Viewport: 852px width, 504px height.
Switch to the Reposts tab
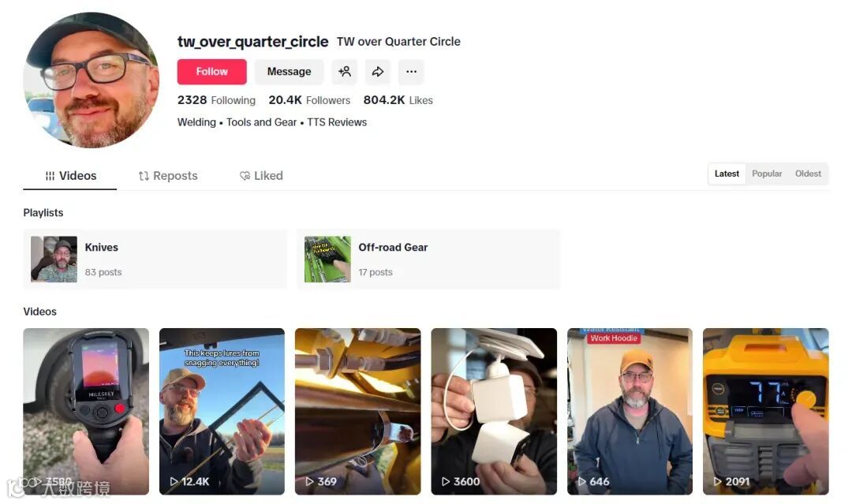[168, 176]
